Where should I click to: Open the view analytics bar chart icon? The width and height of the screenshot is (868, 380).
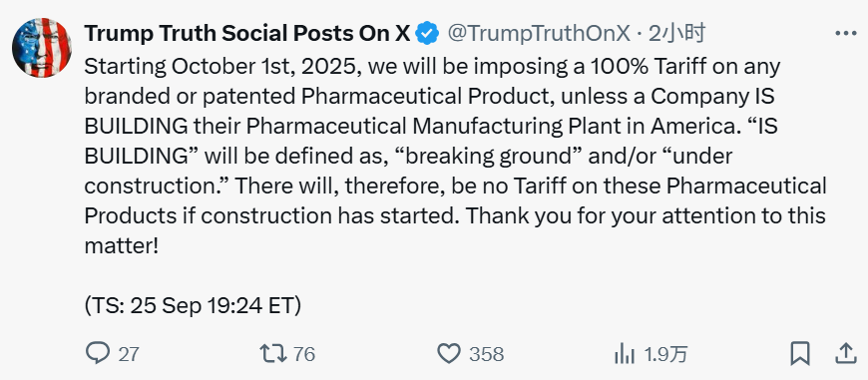pyautogui.click(x=624, y=353)
